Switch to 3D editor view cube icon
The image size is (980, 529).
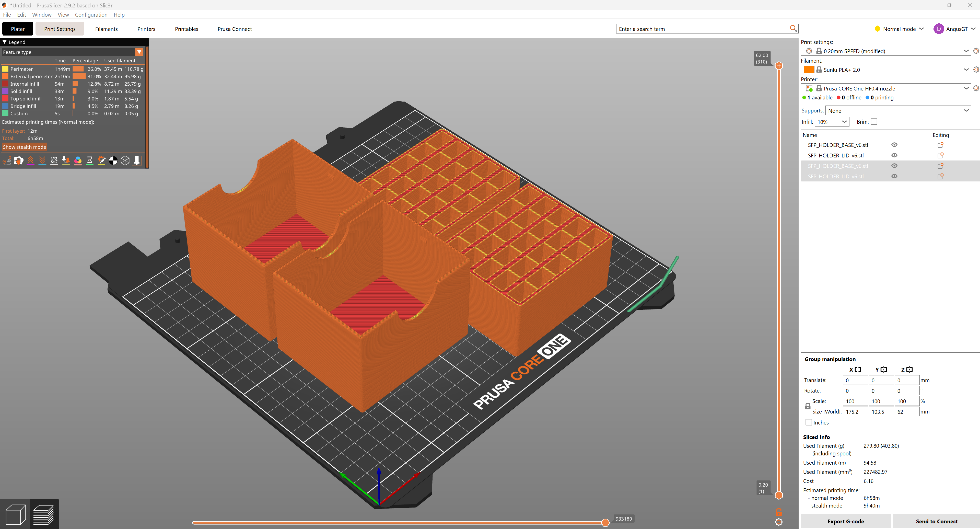click(x=16, y=514)
